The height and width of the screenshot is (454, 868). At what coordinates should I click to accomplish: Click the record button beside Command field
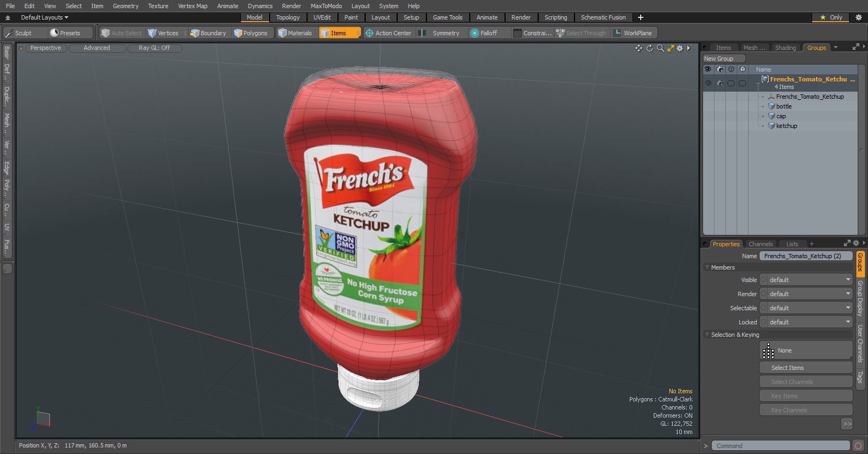[858, 446]
